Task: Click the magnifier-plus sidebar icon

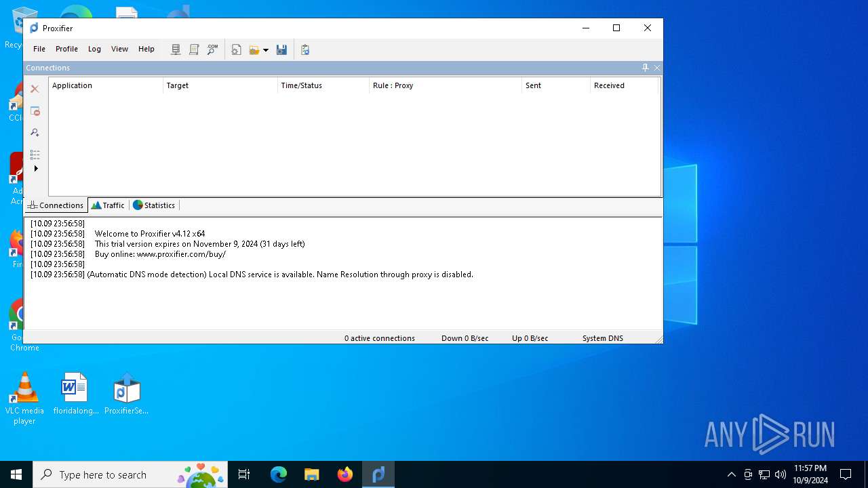Action: 35,133
